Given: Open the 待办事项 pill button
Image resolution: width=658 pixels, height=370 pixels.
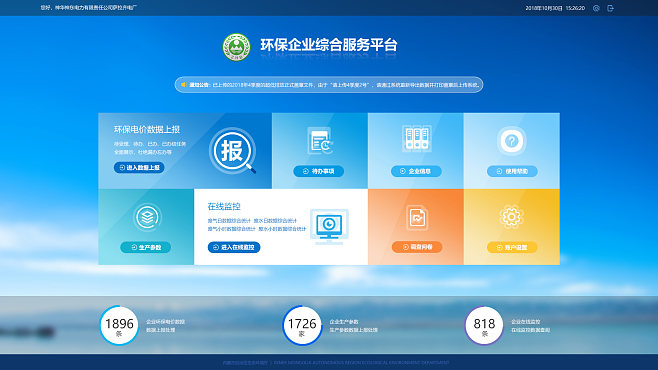Looking at the screenshot, I should pos(319,171).
